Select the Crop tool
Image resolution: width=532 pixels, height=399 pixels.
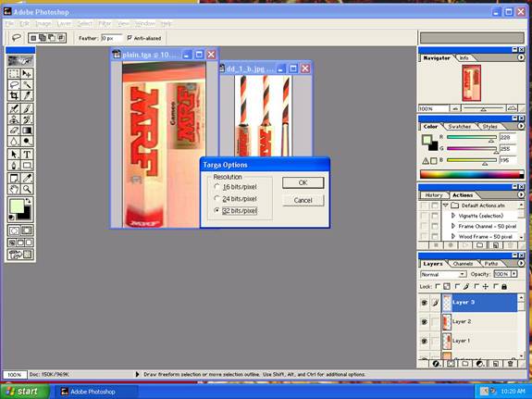14,95
